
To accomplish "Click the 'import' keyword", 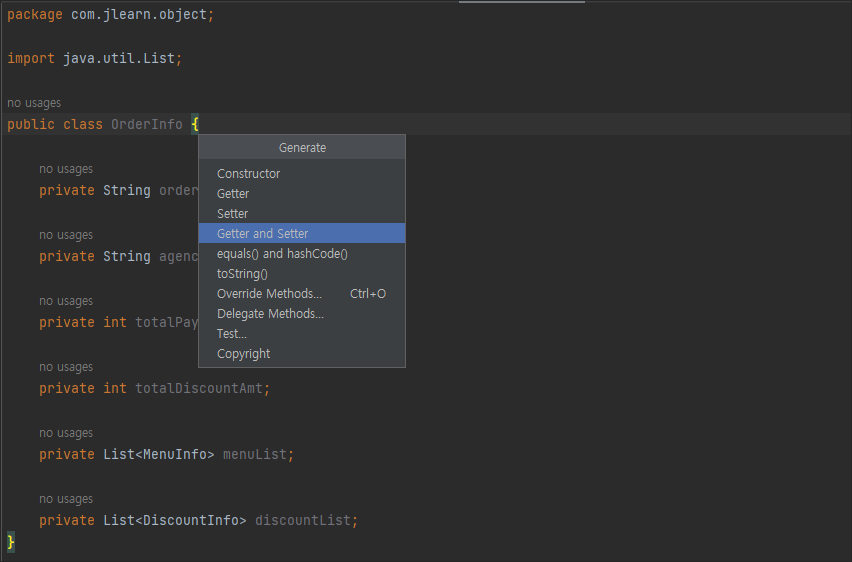I will point(31,58).
